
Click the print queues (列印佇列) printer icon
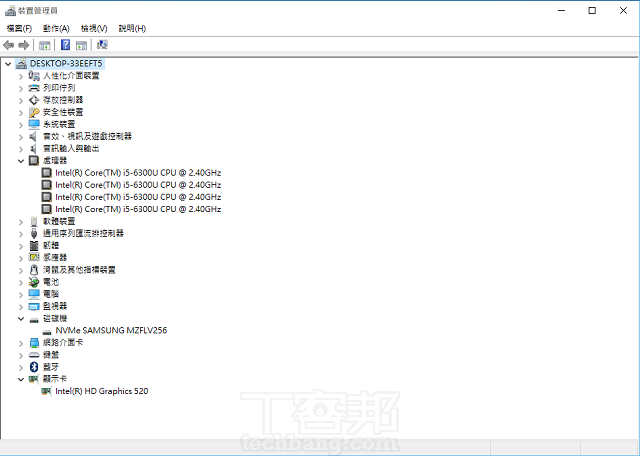pos(34,88)
